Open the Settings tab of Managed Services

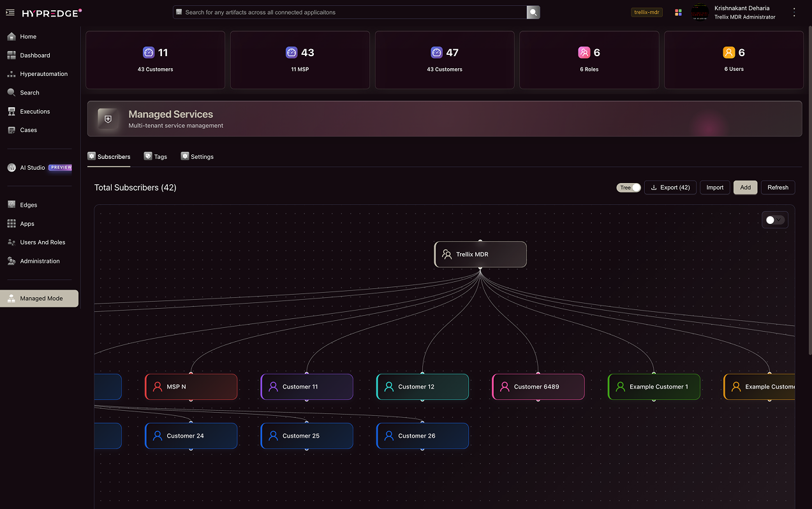click(x=196, y=156)
